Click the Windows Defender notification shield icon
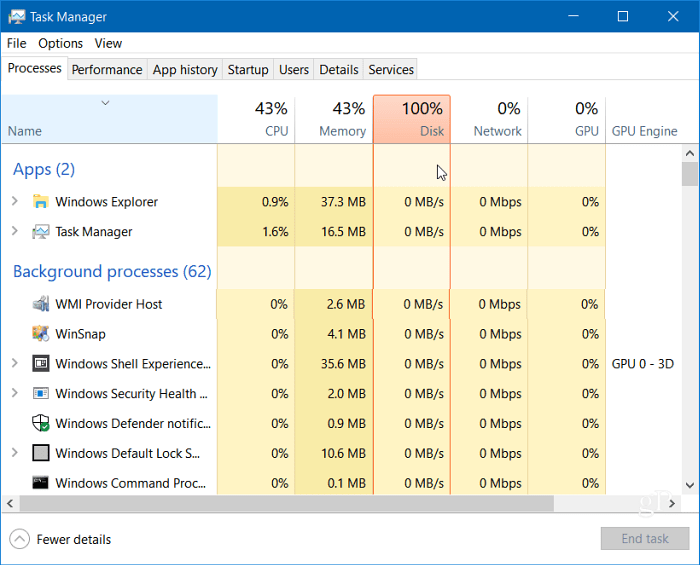Viewport: 700px width, 565px height. [41, 424]
